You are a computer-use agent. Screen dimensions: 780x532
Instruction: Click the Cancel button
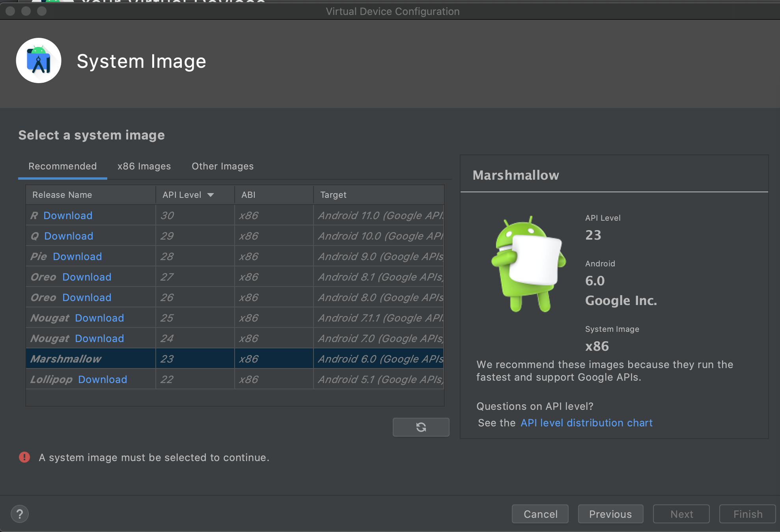(540, 514)
